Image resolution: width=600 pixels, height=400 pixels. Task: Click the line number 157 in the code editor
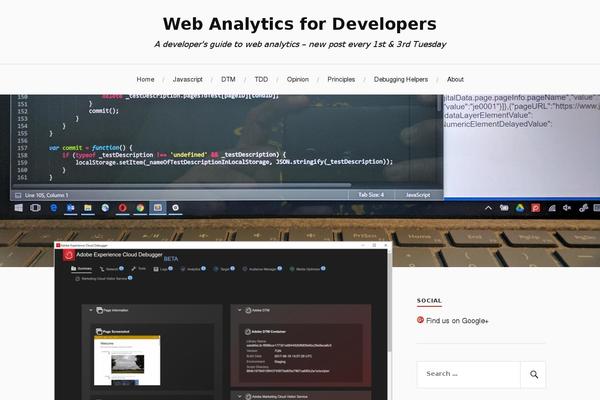pyautogui.click(x=22, y=148)
